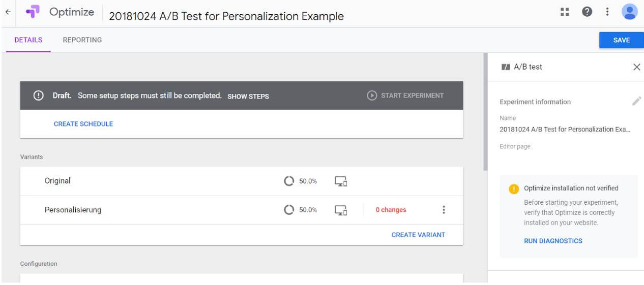Adjust the Personalisierung variant 50.0% weight
The width and height of the screenshot is (644, 285).
(x=300, y=210)
